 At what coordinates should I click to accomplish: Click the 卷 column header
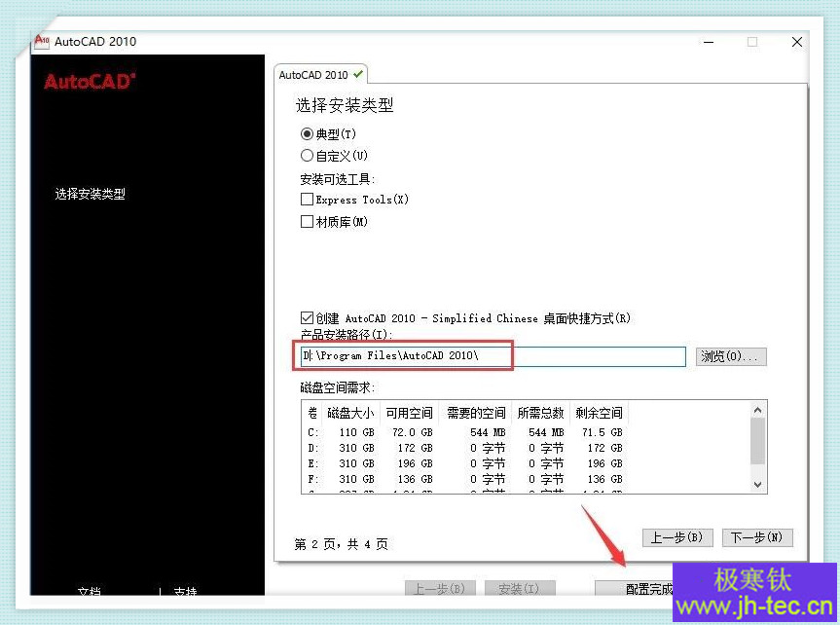click(312, 413)
